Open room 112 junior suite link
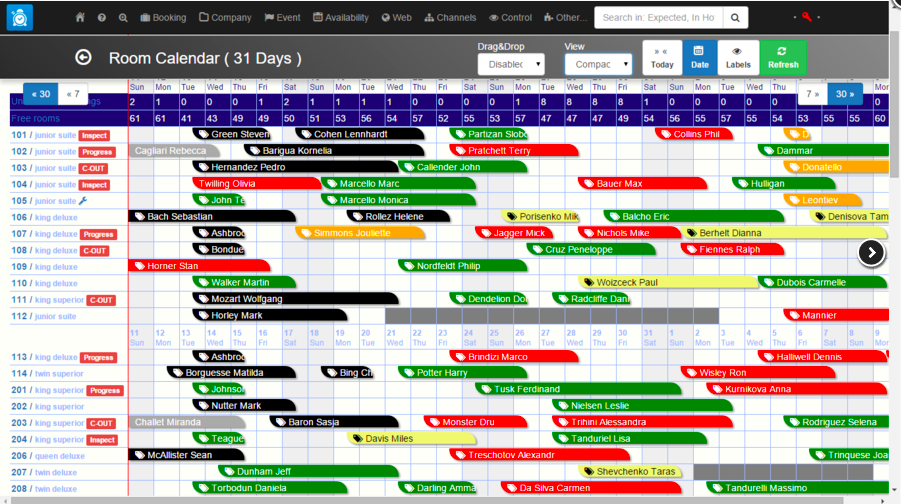The width and height of the screenshot is (901, 504). coord(44,316)
